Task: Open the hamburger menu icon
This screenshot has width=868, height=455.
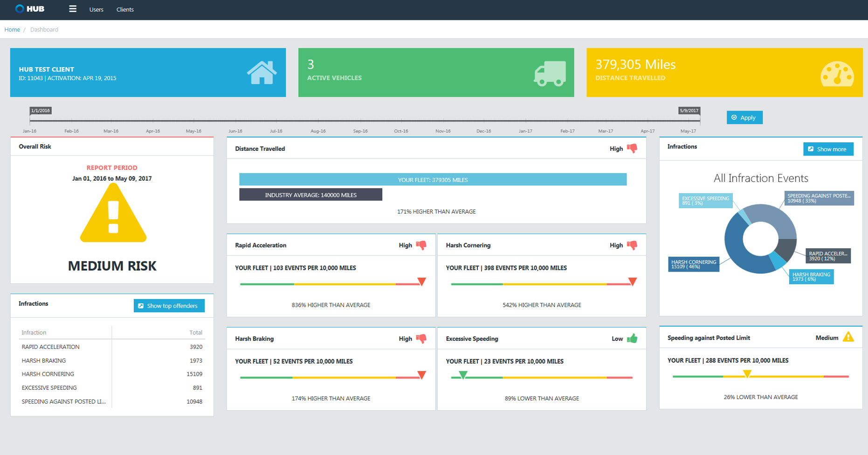Action: (73, 9)
